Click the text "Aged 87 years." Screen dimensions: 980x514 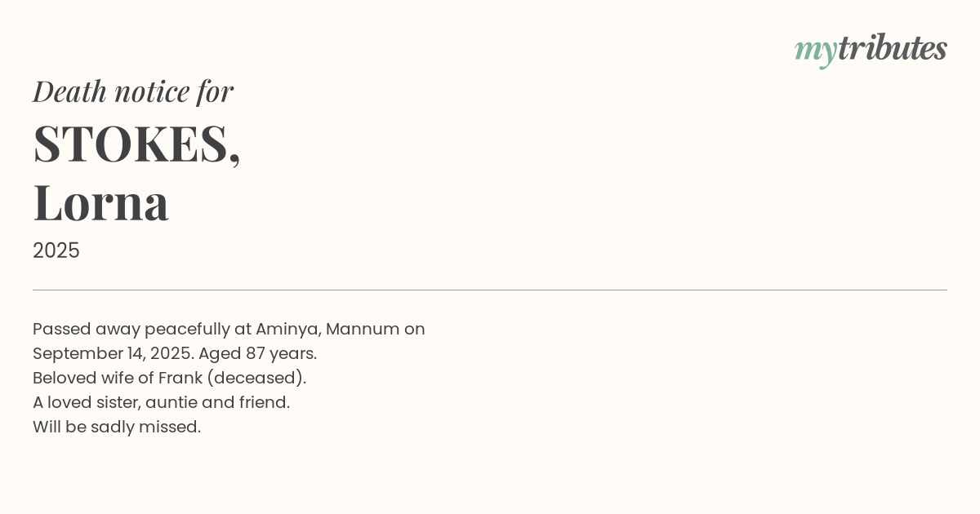pyautogui.click(x=257, y=353)
